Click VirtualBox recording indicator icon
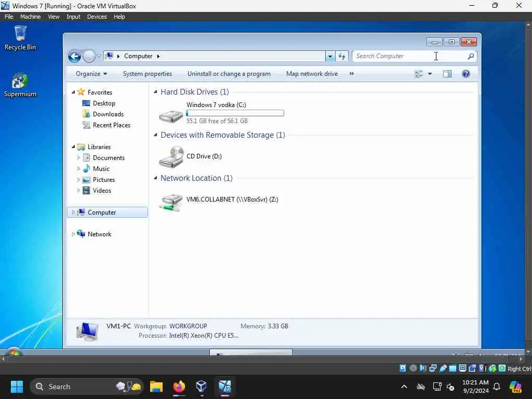 click(x=472, y=368)
